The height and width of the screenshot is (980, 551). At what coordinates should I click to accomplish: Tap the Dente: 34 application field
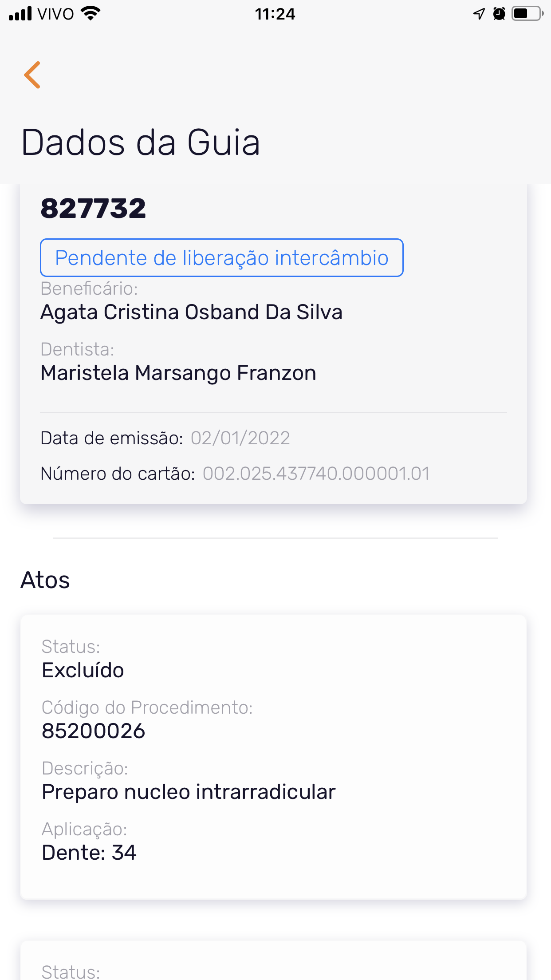click(89, 853)
